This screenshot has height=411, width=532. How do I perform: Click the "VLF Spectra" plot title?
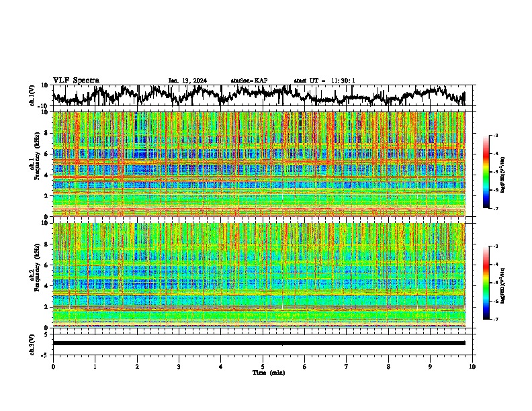pos(76,81)
